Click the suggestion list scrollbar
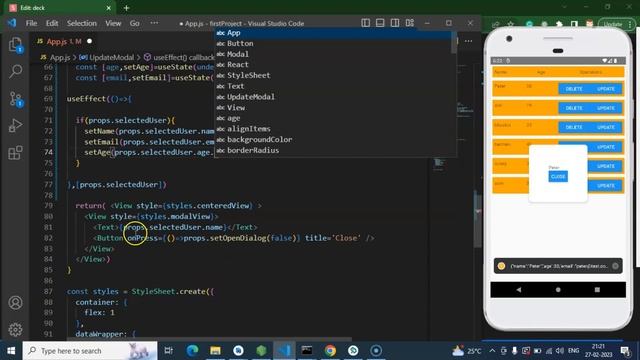The height and width of the screenshot is (360, 640). tap(453, 43)
